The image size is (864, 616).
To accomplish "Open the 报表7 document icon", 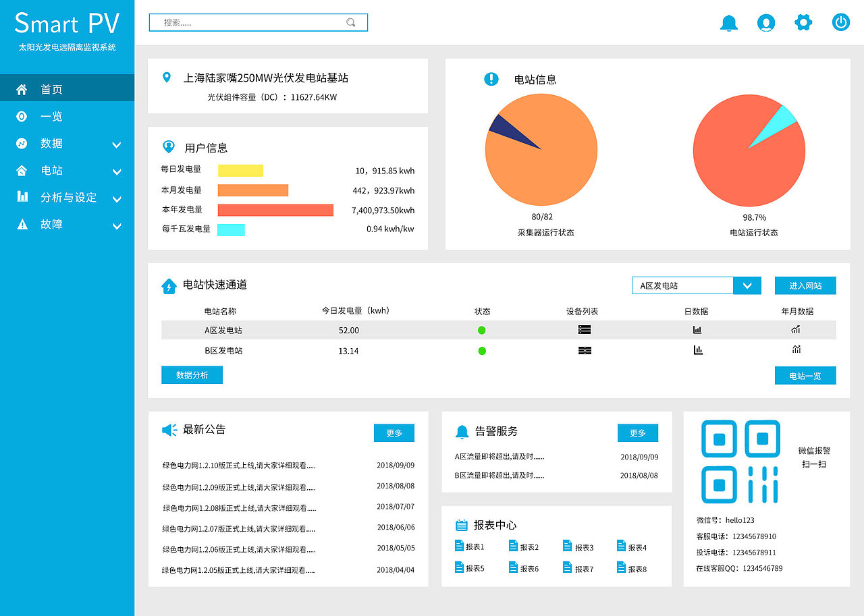I will click(567, 567).
